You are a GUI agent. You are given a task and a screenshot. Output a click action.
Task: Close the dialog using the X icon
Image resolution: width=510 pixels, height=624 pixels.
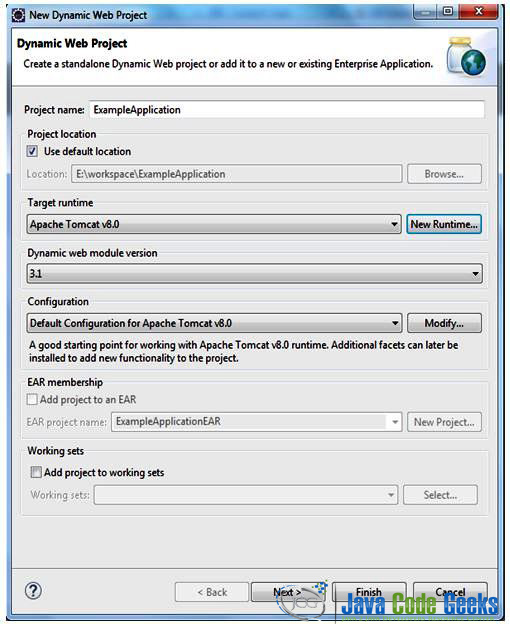click(x=479, y=11)
